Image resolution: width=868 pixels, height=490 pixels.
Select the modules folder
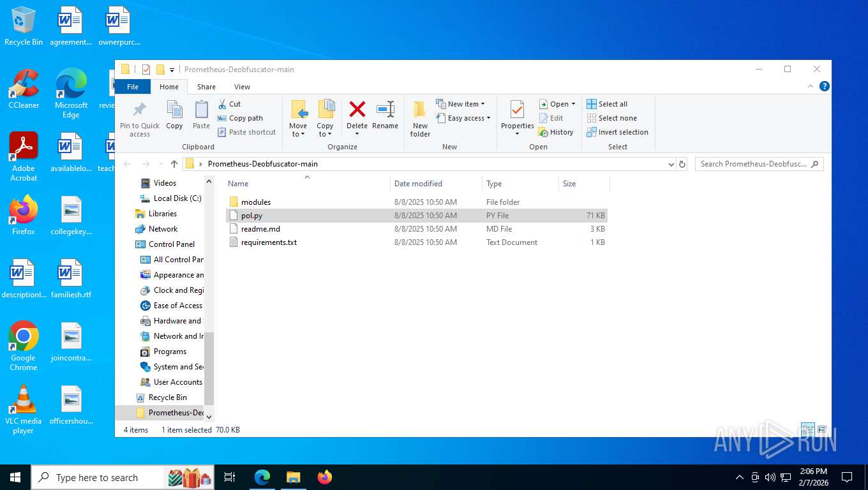[416, 202]
